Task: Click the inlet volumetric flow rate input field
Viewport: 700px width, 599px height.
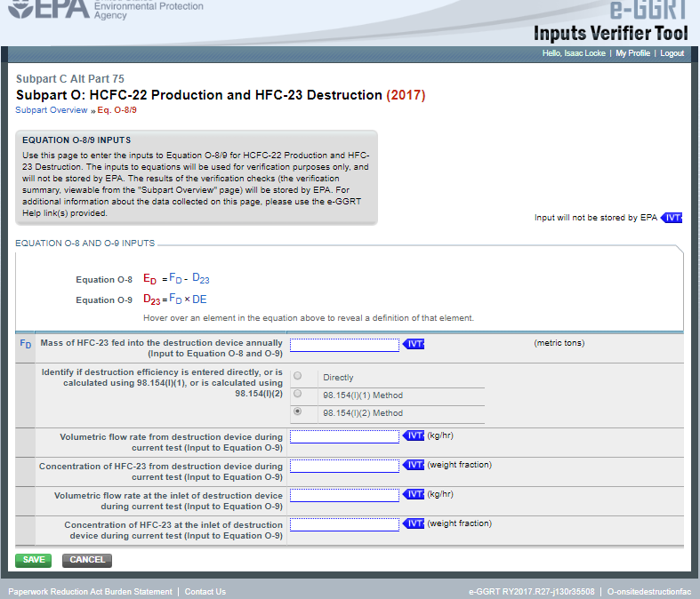Action: coord(344,495)
